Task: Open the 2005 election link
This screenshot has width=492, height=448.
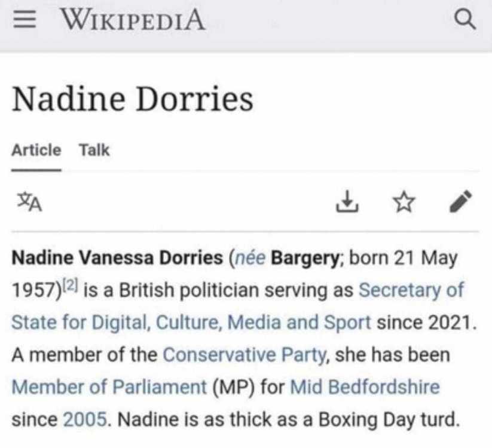Action: click(85, 419)
